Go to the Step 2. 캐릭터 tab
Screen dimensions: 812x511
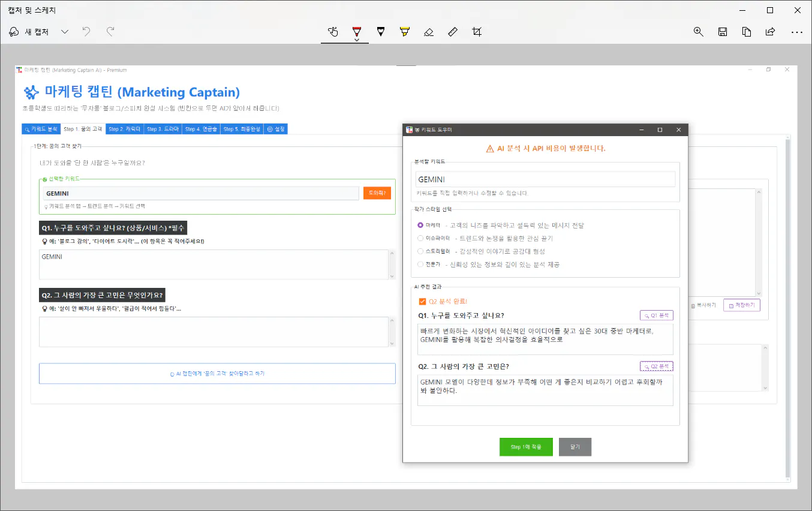tap(125, 129)
